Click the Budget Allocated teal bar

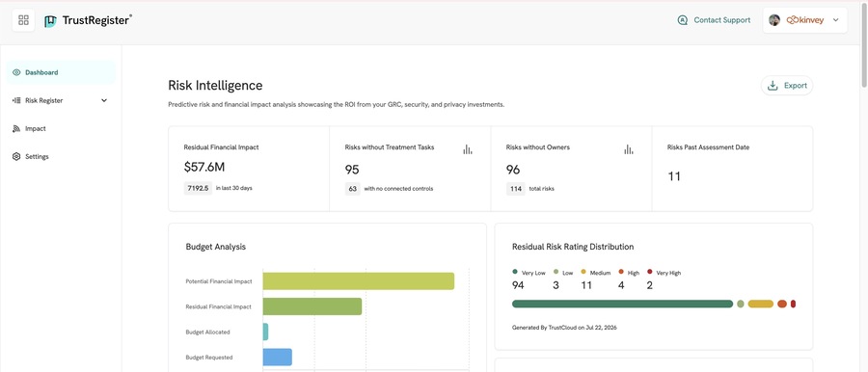266,332
